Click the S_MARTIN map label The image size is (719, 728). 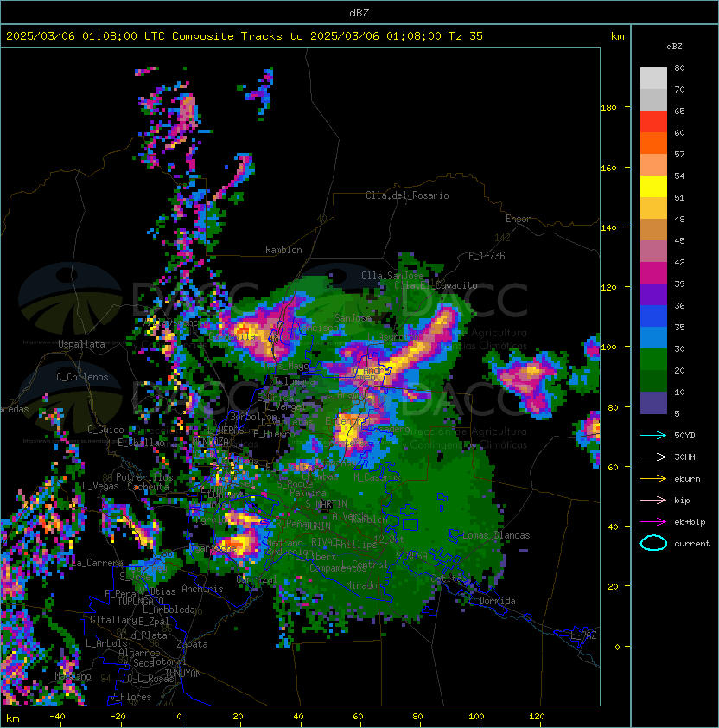click(326, 504)
